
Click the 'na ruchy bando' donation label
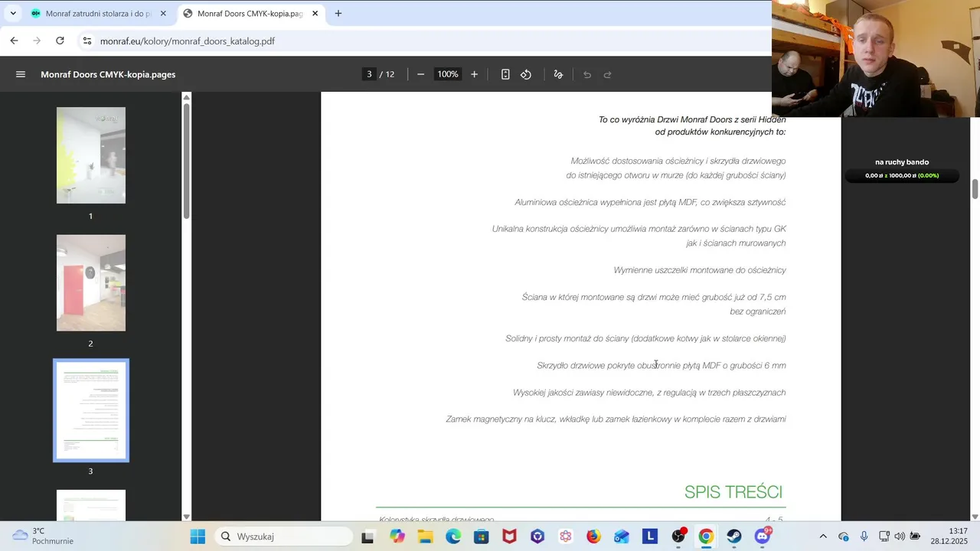click(x=902, y=162)
